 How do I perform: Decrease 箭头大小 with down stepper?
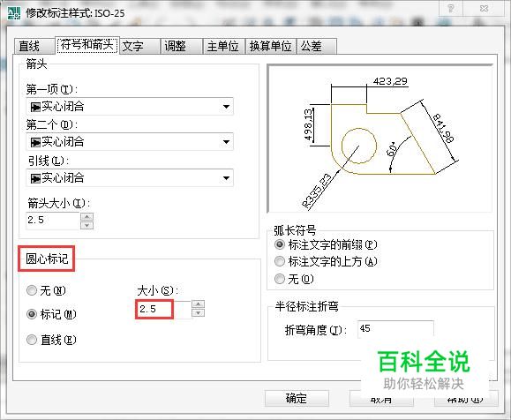[x=86, y=225]
